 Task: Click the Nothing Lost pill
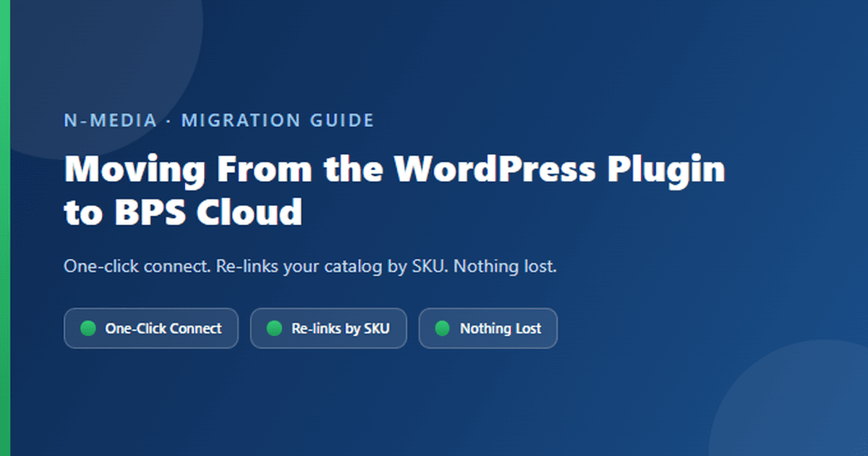pyautogui.click(x=488, y=329)
